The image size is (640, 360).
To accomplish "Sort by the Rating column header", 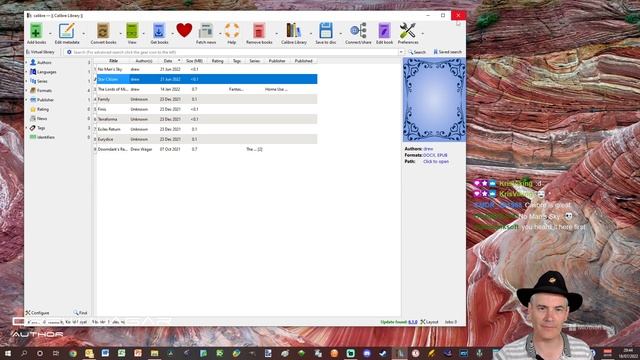I will tap(218, 61).
